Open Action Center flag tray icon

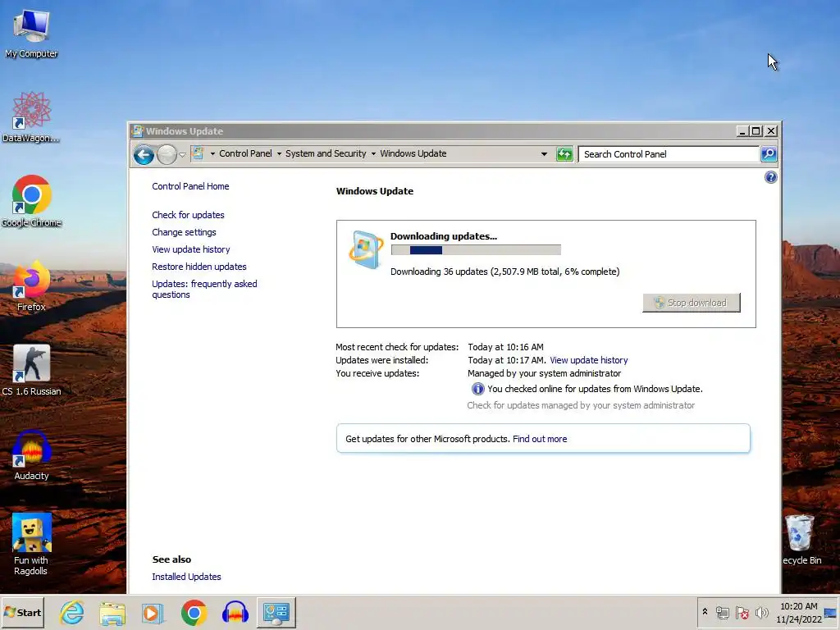pos(742,612)
